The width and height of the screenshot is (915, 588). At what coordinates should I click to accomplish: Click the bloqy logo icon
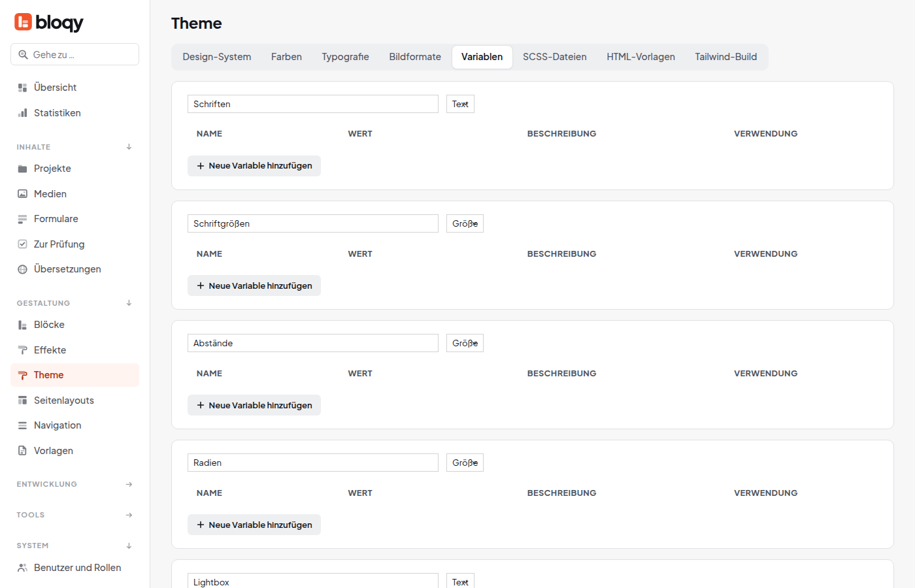[23, 22]
